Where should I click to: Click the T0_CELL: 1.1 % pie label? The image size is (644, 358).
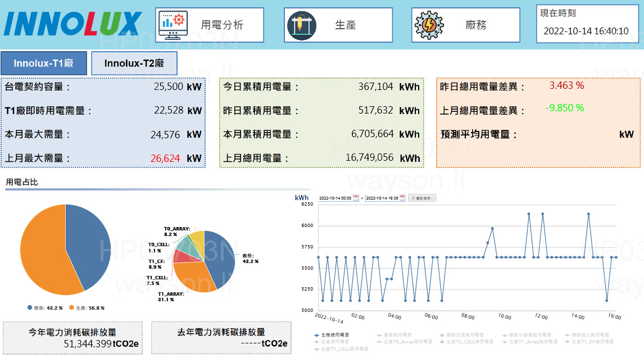point(159,247)
